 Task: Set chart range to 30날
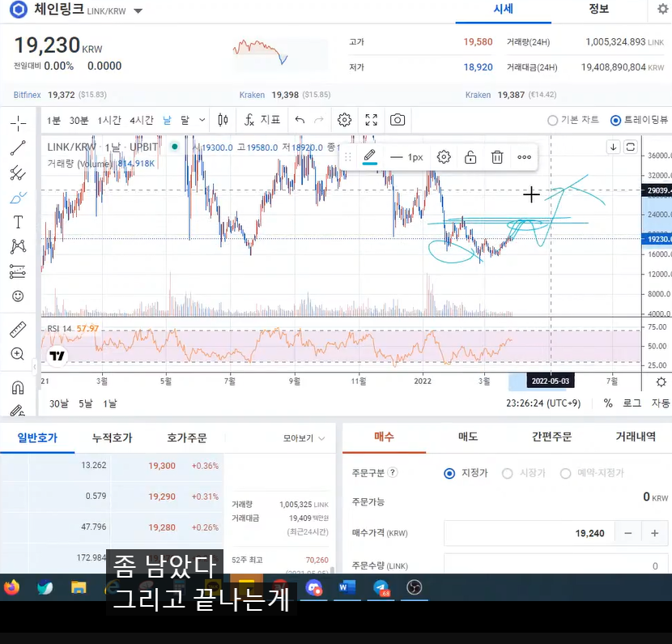coord(59,403)
